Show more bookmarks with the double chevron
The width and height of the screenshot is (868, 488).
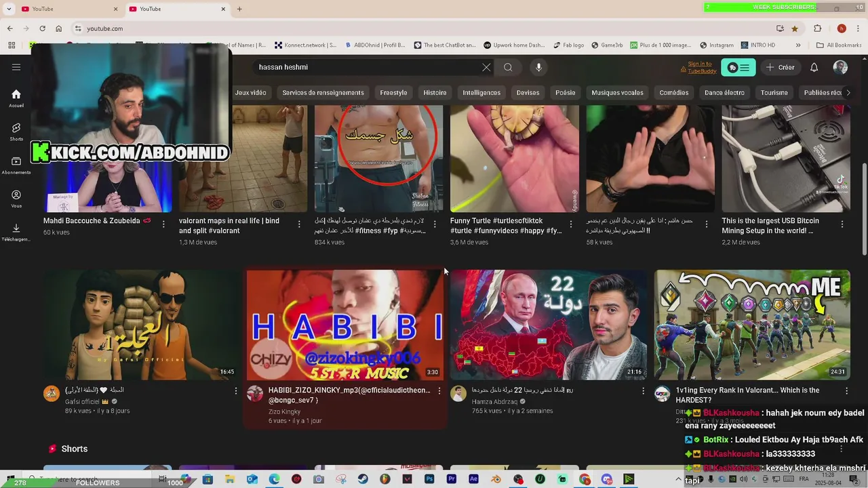coord(798,45)
